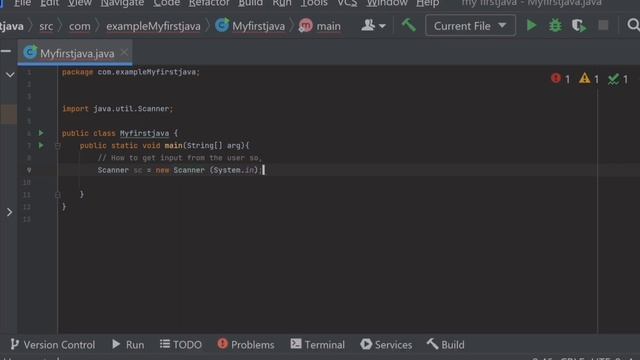The image size is (640, 360).
Task: Collapse the left panel chevron down arrow
Action: (10, 75)
